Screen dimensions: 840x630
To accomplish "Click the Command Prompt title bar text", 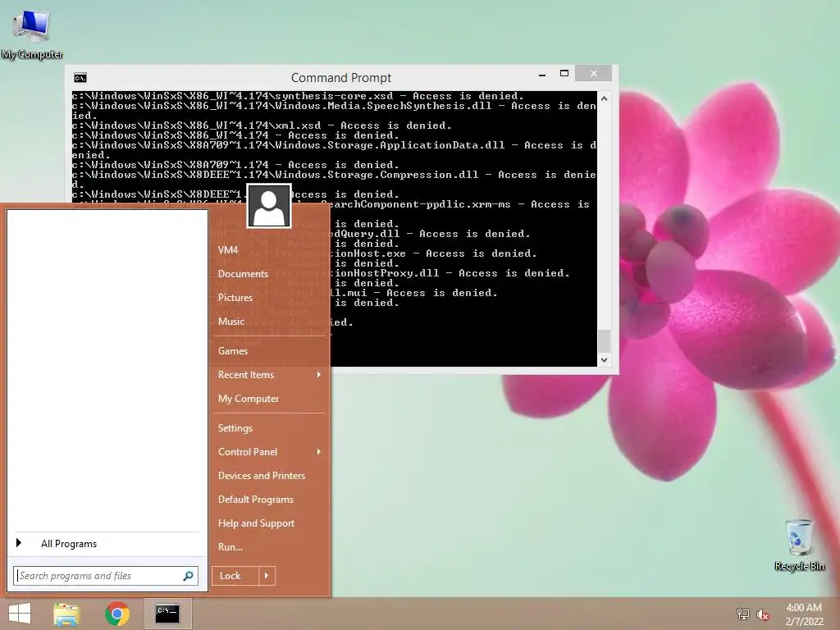I will click(x=341, y=78).
